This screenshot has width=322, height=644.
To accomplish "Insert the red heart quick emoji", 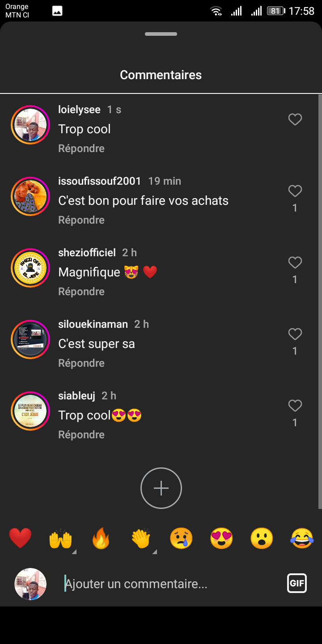I will 20,538.
